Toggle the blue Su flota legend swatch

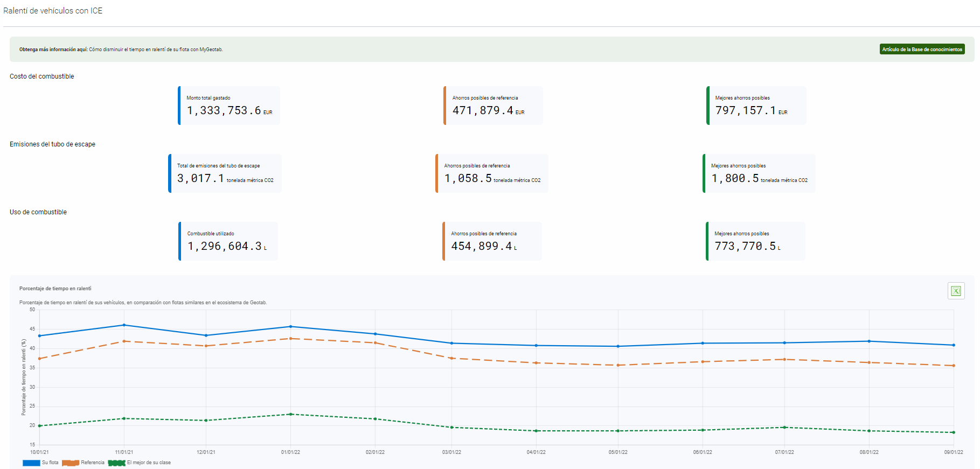(31, 463)
